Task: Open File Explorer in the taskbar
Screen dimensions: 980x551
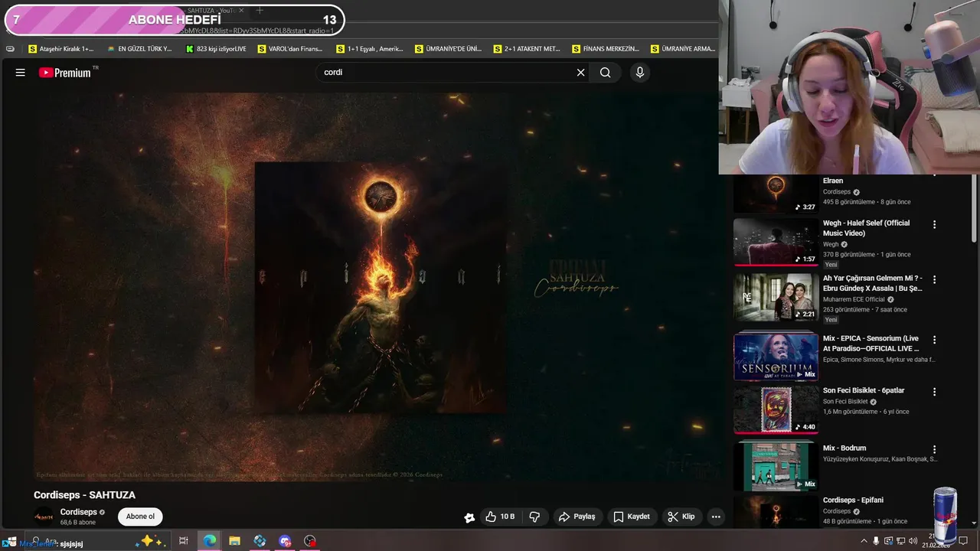Action: (x=234, y=541)
